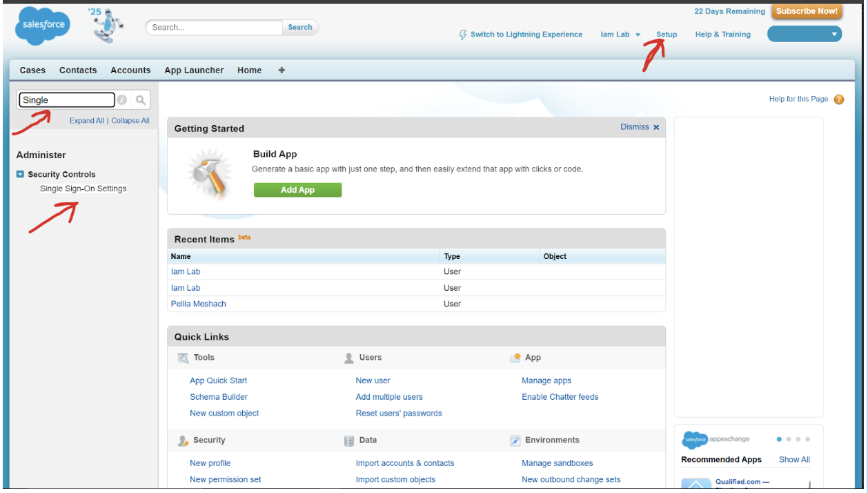Go to the Home tab

coord(249,70)
